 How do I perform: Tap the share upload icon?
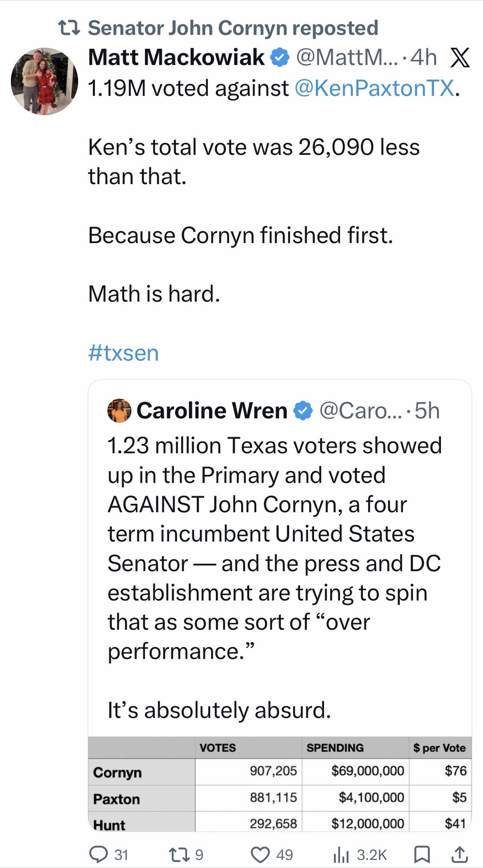pyautogui.click(x=460, y=854)
